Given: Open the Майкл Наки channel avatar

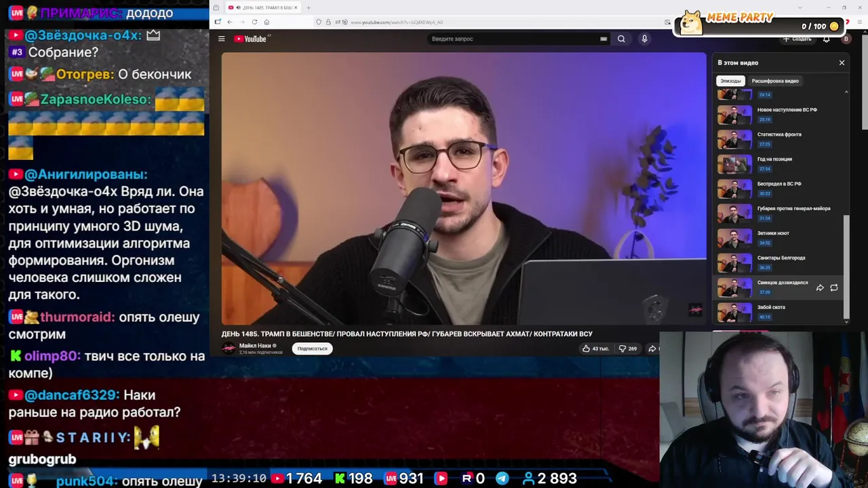Looking at the screenshot, I should click(229, 348).
